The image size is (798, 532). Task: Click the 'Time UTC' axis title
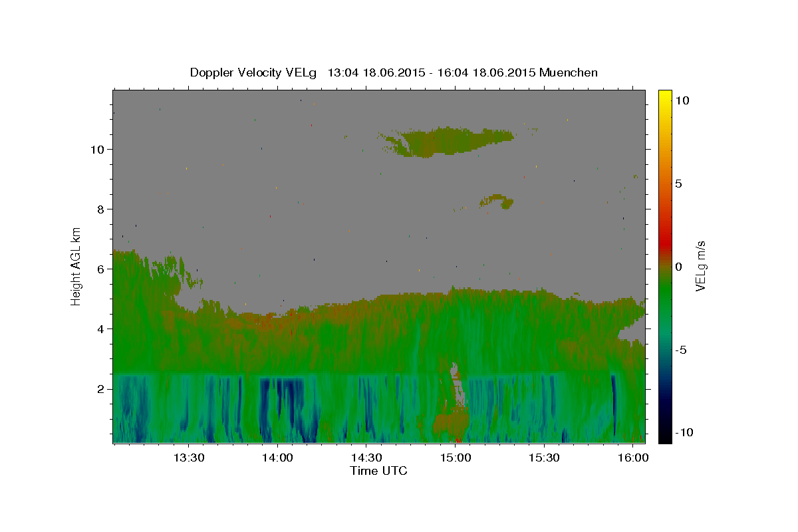tap(379, 471)
